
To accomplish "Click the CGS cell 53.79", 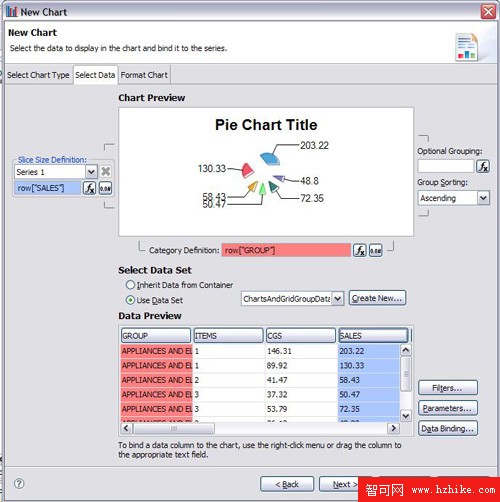I will 301,409.
